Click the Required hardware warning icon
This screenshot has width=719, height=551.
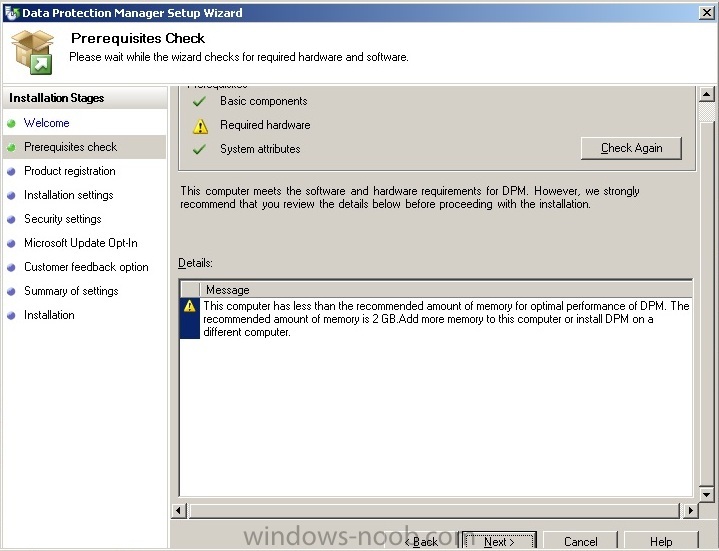[x=200, y=126]
